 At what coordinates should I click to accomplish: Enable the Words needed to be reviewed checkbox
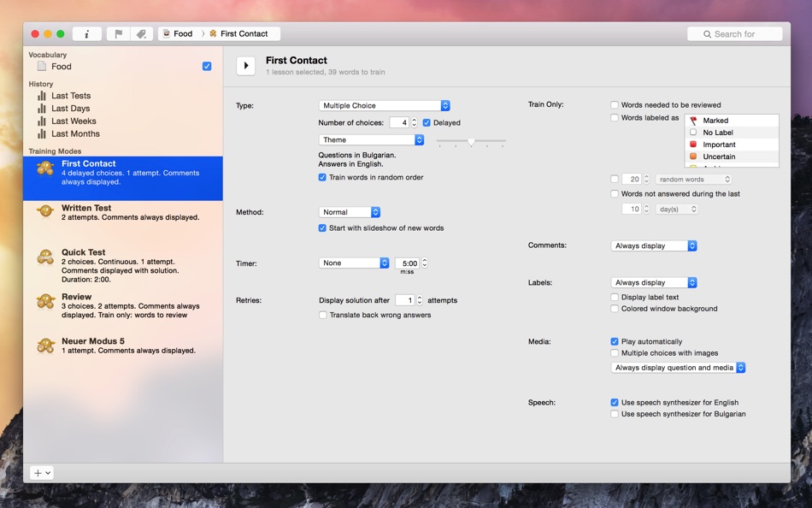click(x=614, y=104)
